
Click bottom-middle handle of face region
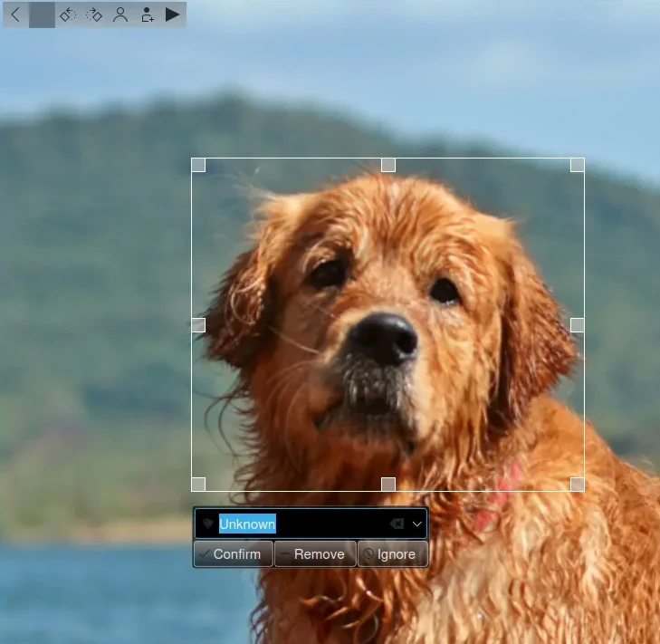388,485
